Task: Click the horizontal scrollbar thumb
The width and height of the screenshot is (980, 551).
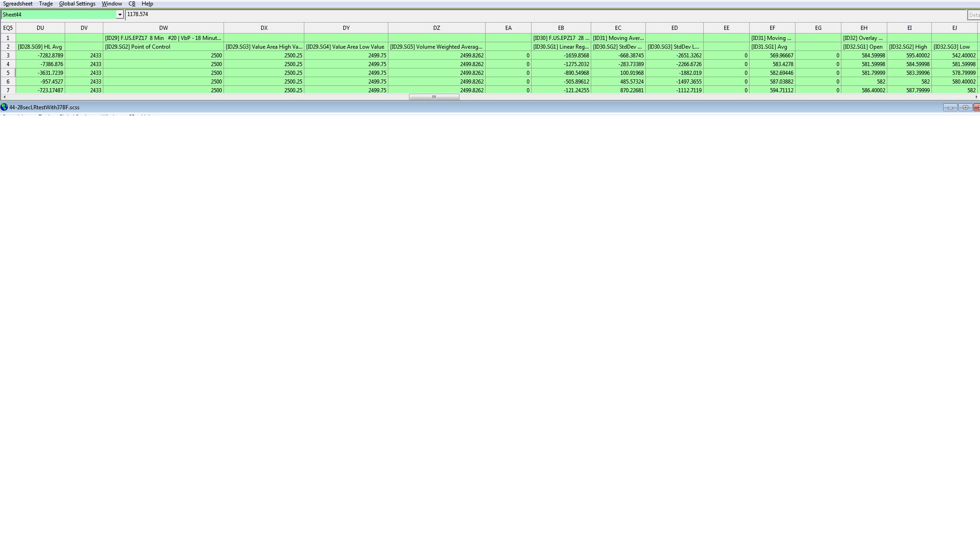Action: (434, 97)
